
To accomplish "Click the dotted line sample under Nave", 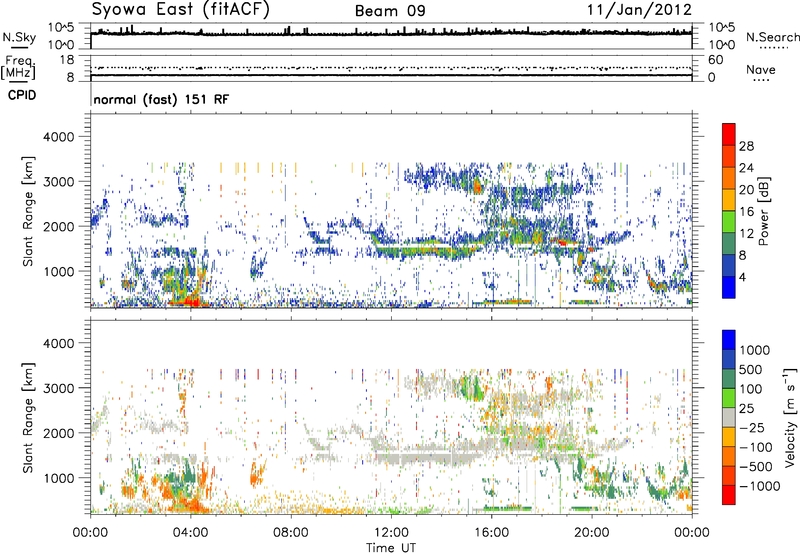I will [761, 81].
